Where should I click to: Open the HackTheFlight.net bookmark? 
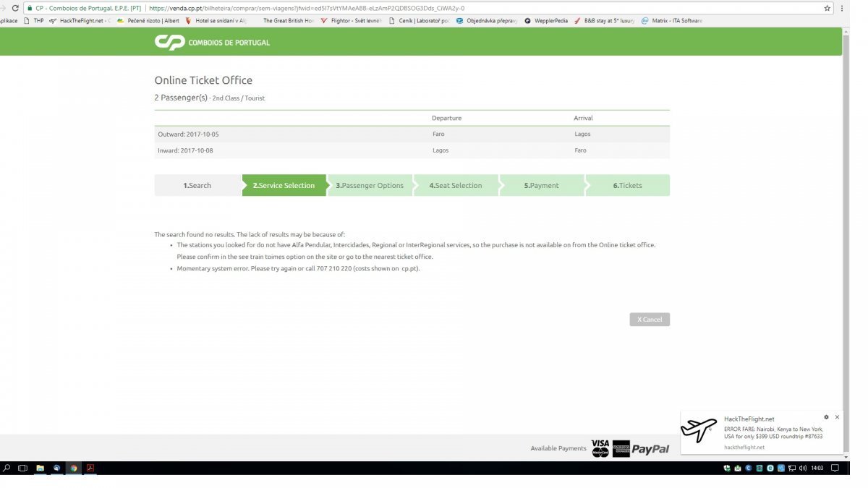80,21
